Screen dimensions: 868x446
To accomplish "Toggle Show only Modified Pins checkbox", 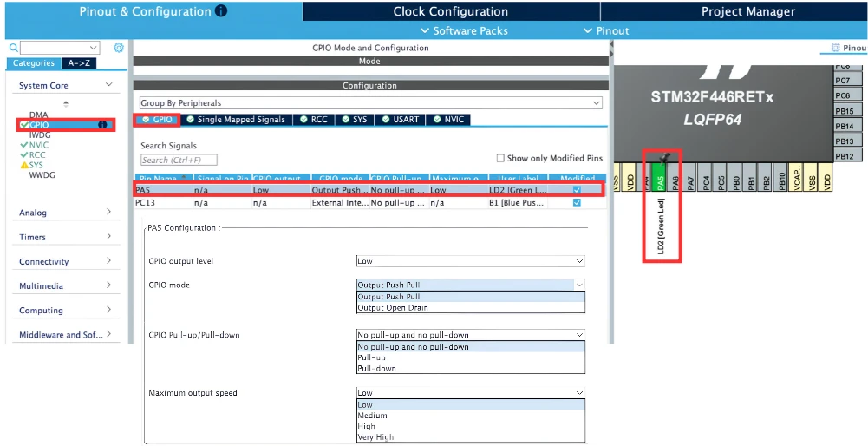I will [500, 158].
